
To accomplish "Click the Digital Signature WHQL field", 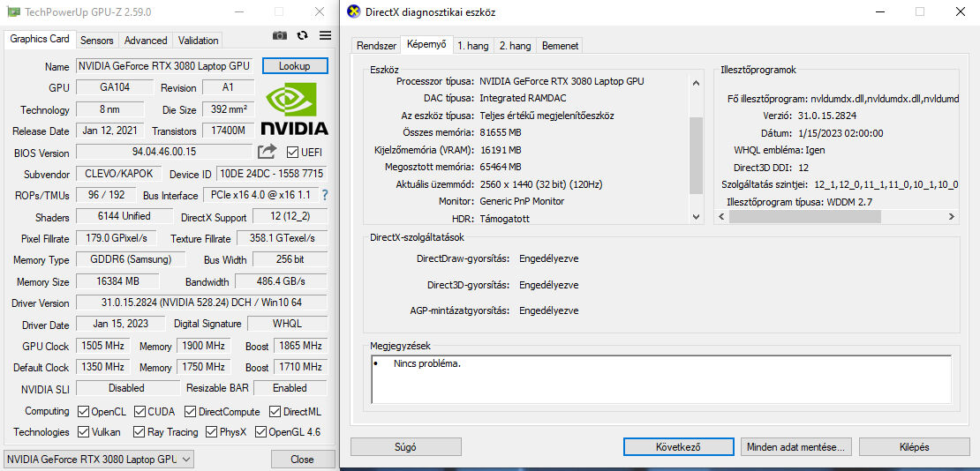I will pos(288,324).
